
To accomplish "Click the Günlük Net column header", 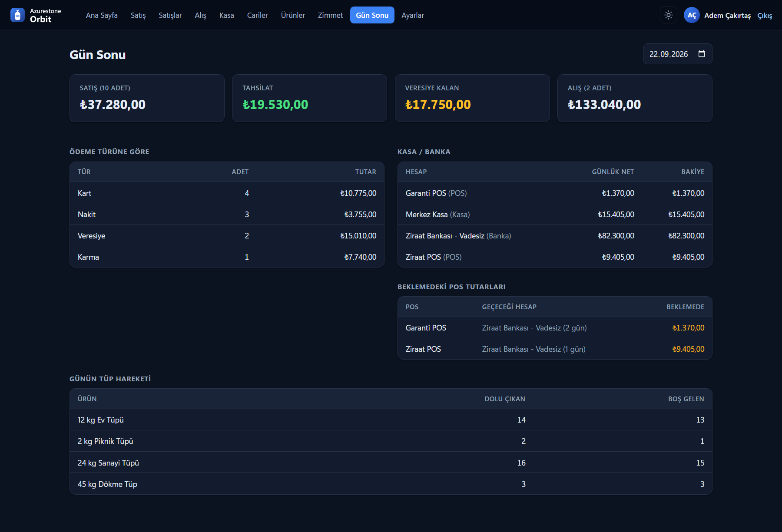I will point(613,172).
